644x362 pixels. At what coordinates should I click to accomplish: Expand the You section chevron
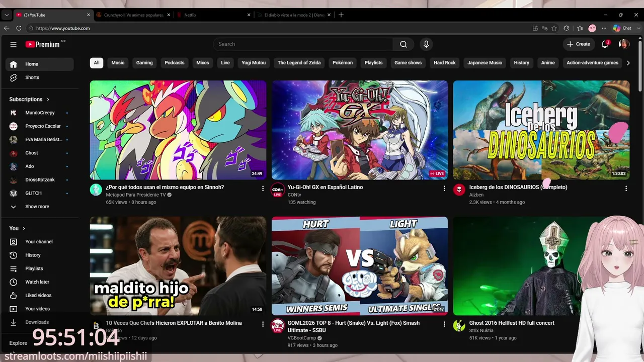click(x=24, y=228)
